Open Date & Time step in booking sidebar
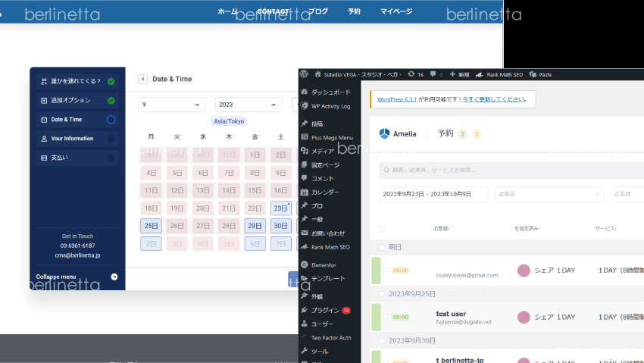Screen dimensions: 644x363 [x=77, y=120]
